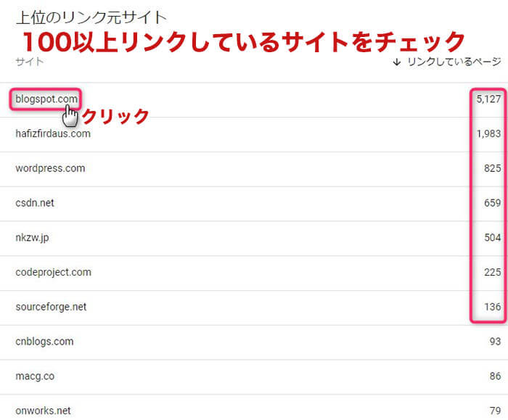Click the 225 count for codeproject.com
Screen dimensions: 508x420
493,272
